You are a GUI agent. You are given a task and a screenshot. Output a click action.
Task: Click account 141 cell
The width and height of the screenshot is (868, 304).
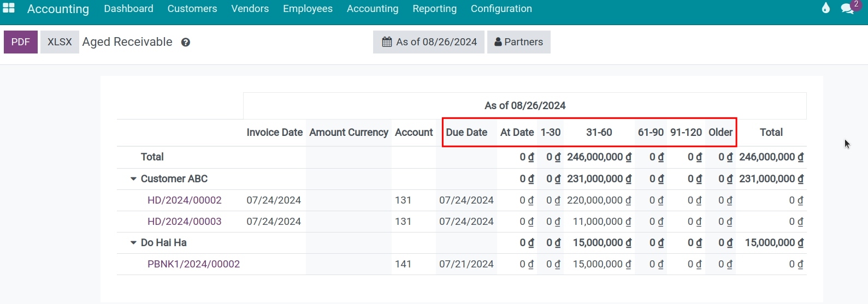coord(403,264)
